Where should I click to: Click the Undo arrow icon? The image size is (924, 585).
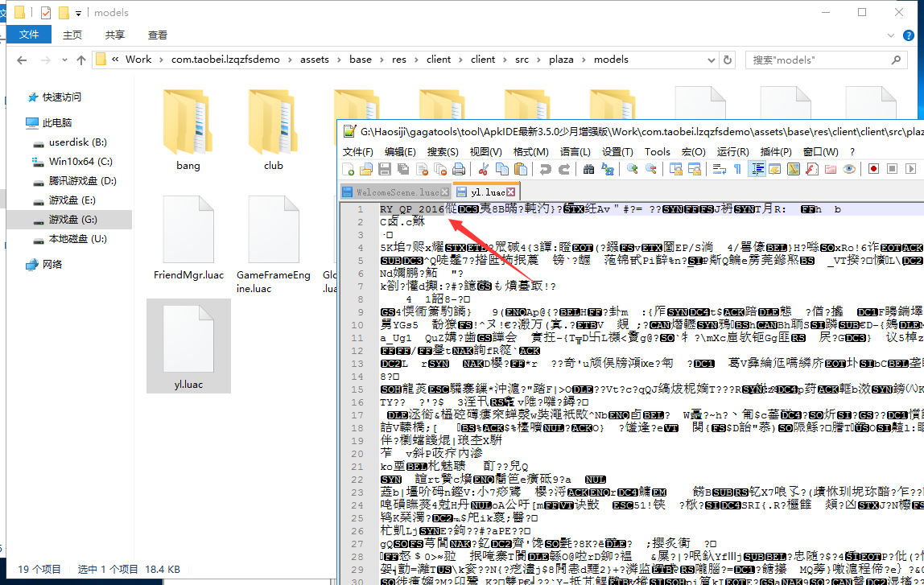(x=546, y=169)
